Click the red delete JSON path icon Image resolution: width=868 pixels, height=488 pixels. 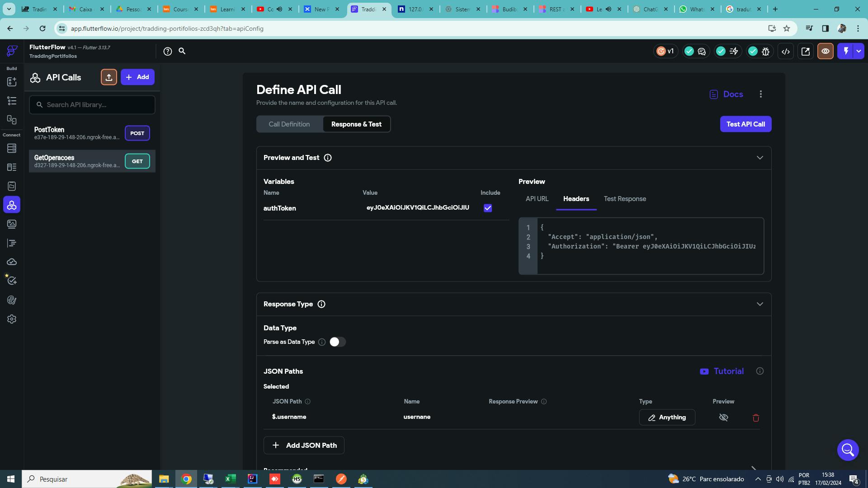pos(755,418)
